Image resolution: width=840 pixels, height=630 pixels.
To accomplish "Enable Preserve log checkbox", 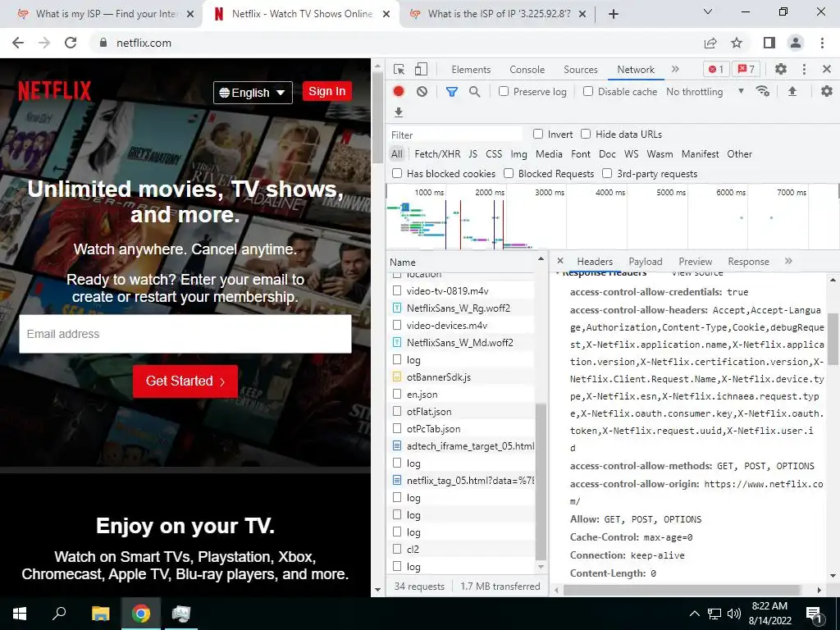I will coord(504,92).
